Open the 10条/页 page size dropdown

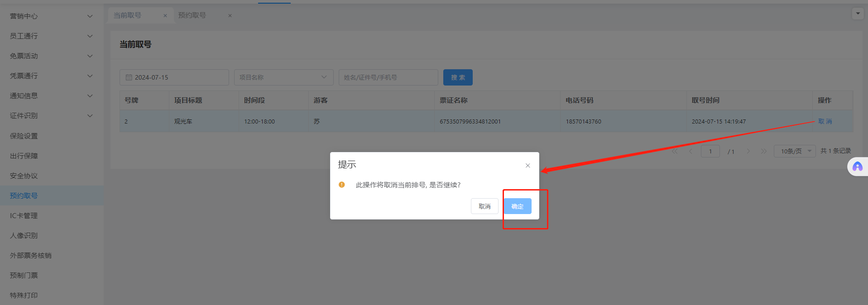coord(795,151)
